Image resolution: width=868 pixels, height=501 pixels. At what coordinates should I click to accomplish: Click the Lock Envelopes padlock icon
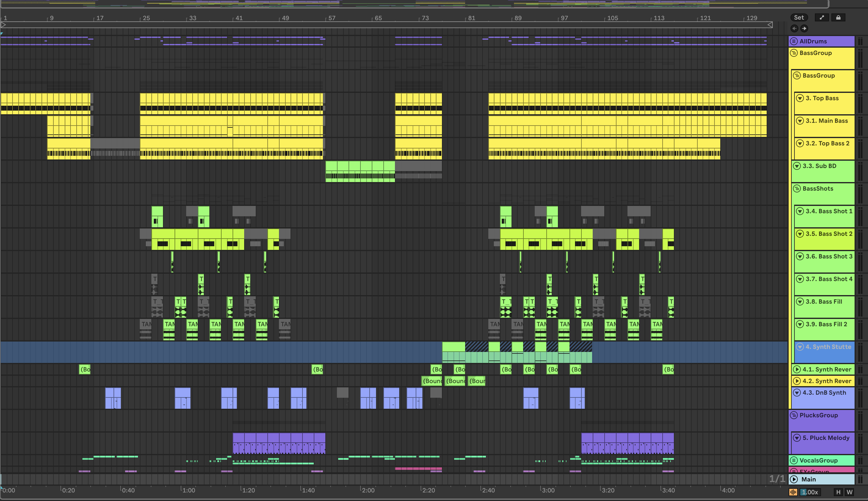(838, 17)
